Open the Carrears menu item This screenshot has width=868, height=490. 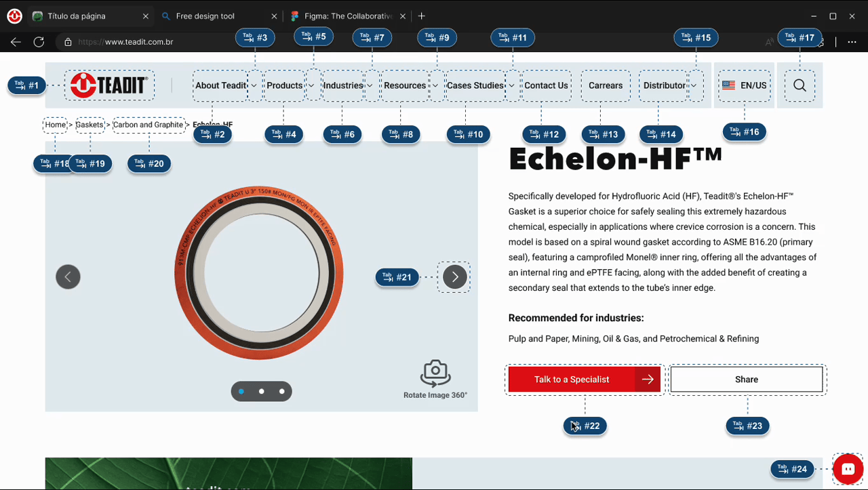click(606, 85)
